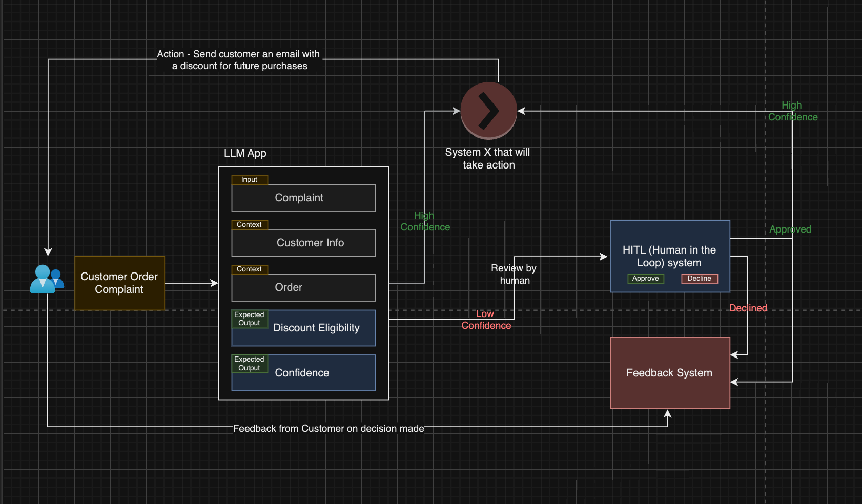
Task: Click the Decline button in the HITL system
Action: 699,278
